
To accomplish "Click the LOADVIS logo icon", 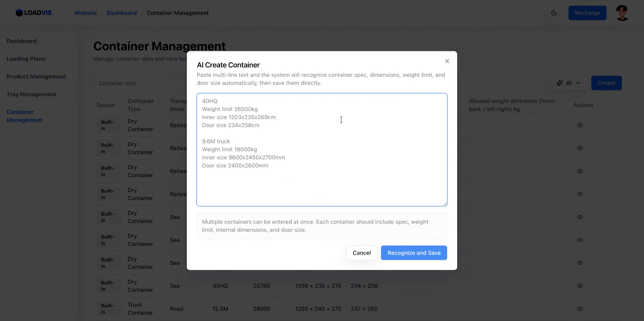I will (19, 13).
